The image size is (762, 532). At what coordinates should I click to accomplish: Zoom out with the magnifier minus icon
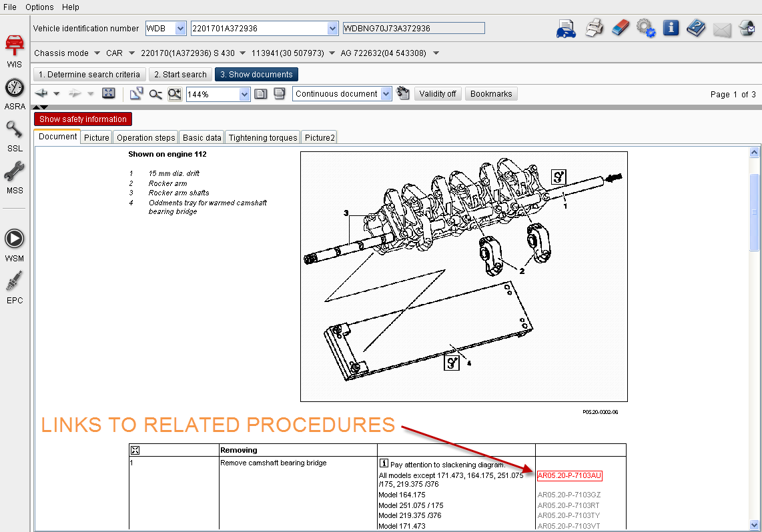tap(155, 94)
